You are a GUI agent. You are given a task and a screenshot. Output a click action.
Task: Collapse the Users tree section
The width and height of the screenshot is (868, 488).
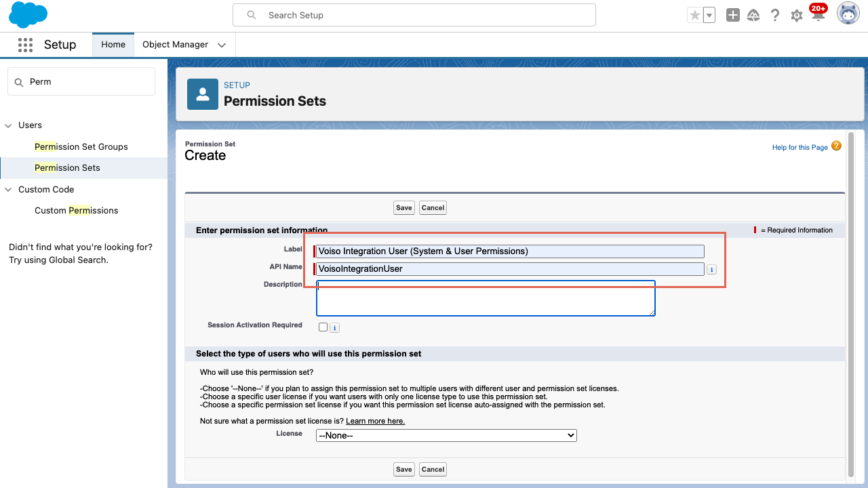9,125
